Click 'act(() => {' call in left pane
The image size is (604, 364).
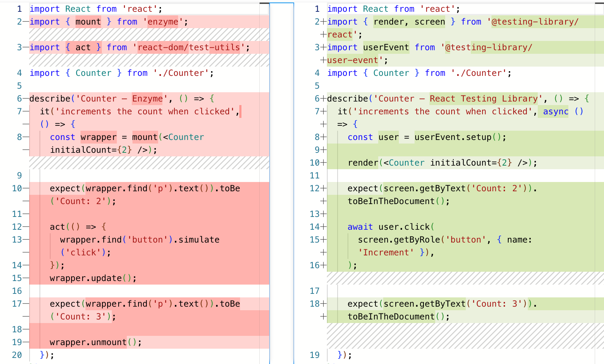(x=78, y=227)
